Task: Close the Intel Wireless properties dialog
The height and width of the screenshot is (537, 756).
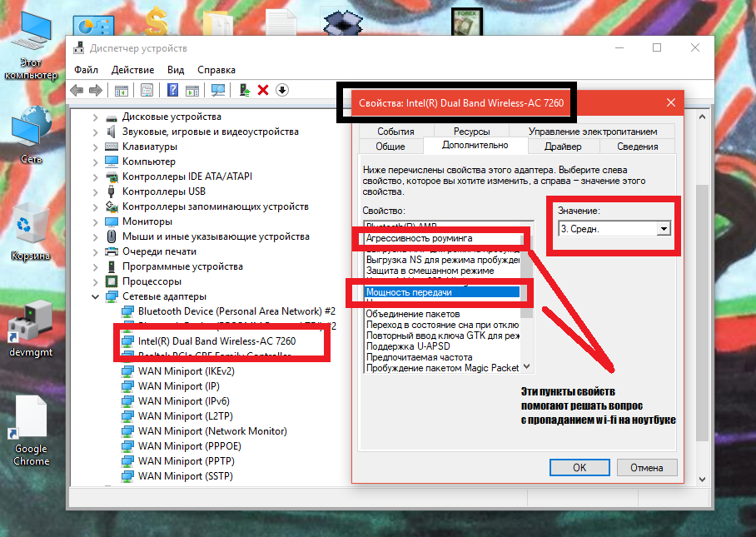Action: pos(671,102)
